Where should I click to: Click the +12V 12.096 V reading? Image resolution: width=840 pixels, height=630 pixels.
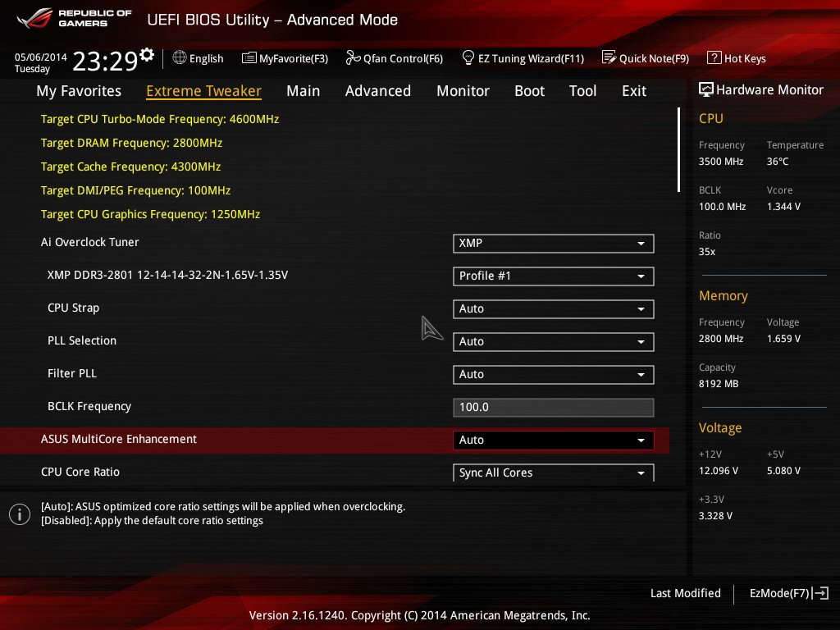tap(718, 470)
